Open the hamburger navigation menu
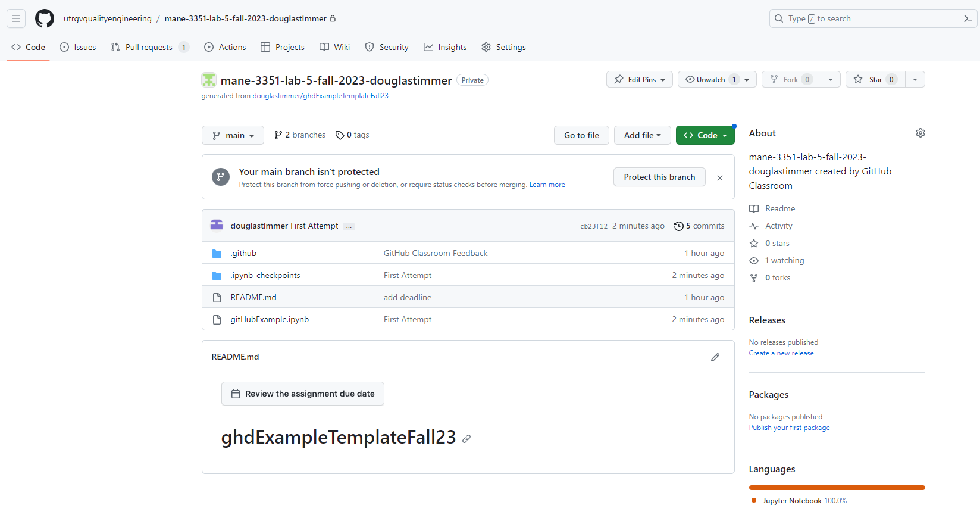Image resolution: width=980 pixels, height=524 pixels. (16, 18)
